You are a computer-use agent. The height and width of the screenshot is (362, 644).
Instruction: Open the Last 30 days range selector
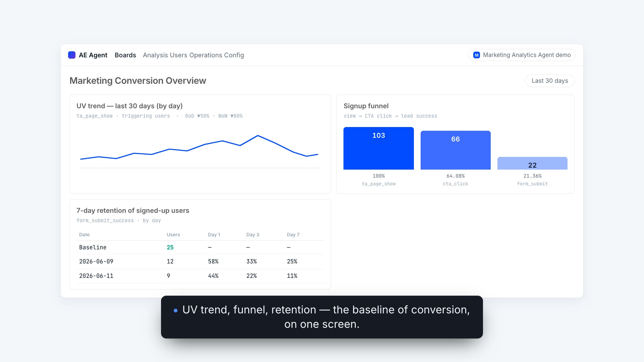[550, 81]
